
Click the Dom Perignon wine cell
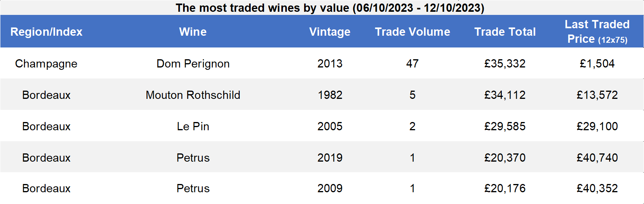pos(193,64)
